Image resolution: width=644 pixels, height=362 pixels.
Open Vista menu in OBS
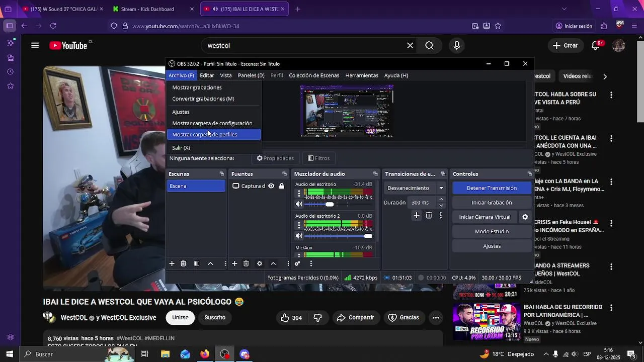click(x=226, y=75)
